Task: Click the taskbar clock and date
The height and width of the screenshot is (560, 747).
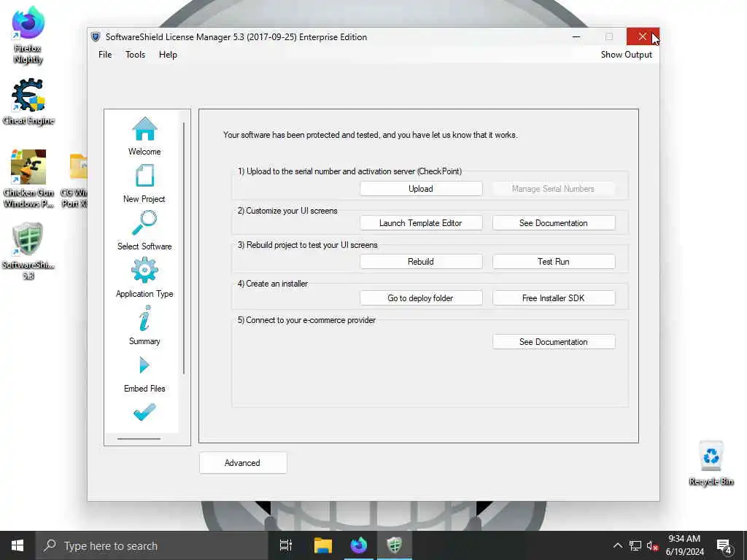Action: pos(684,545)
